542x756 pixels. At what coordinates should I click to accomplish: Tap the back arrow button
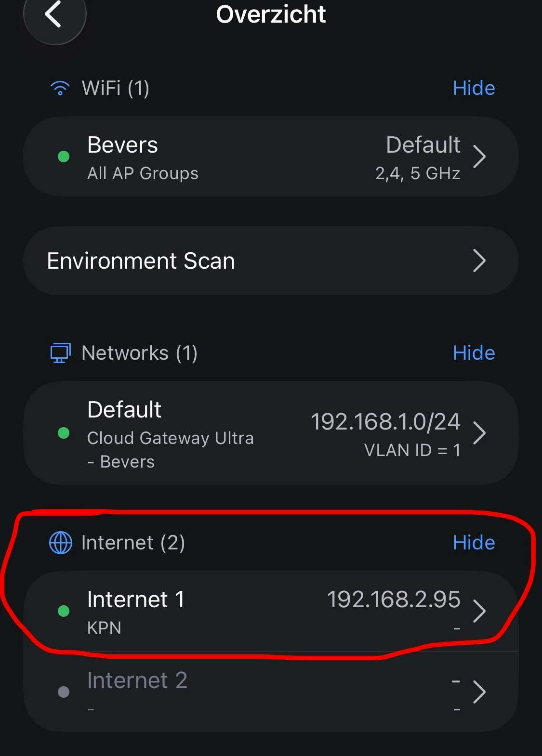(54, 14)
